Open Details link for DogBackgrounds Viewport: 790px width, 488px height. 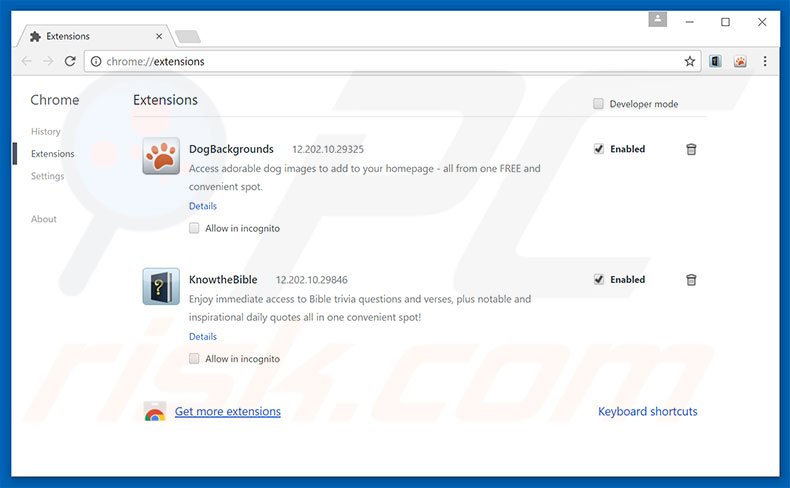203,206
